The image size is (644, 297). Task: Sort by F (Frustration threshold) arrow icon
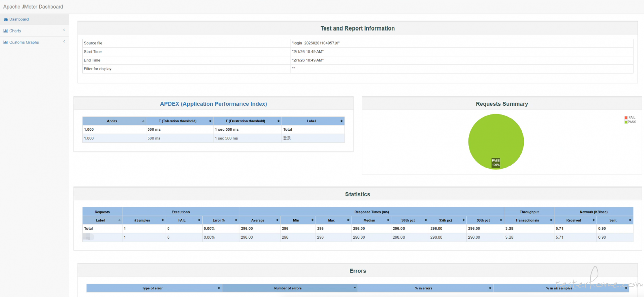[278, 121]
